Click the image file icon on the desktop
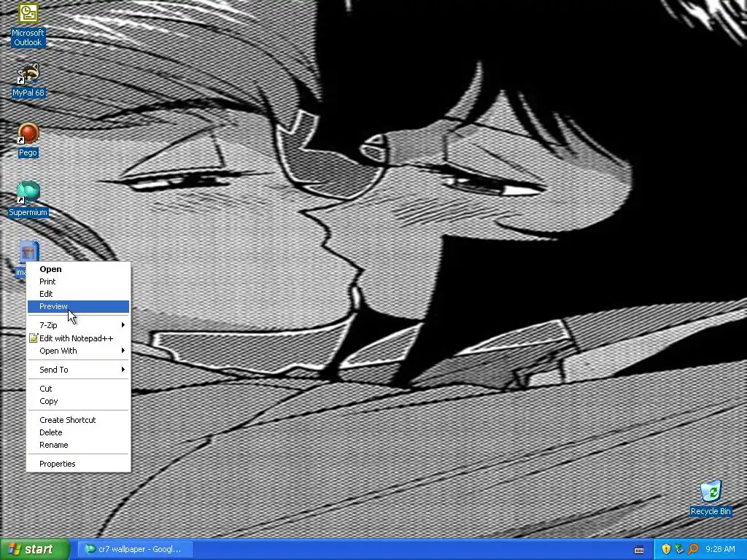Image resolution: width=747 pixels, height=560 pixels. point(28,252)
